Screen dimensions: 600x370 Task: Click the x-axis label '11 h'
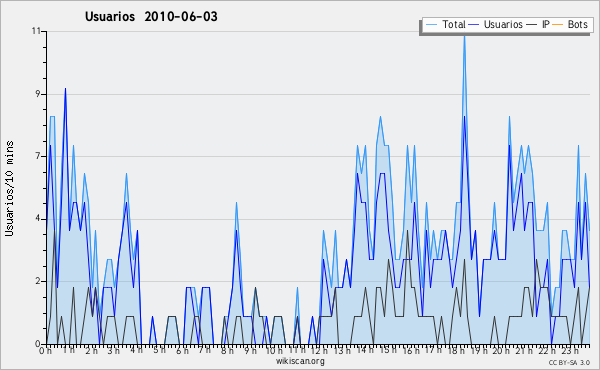pos(297,350)
